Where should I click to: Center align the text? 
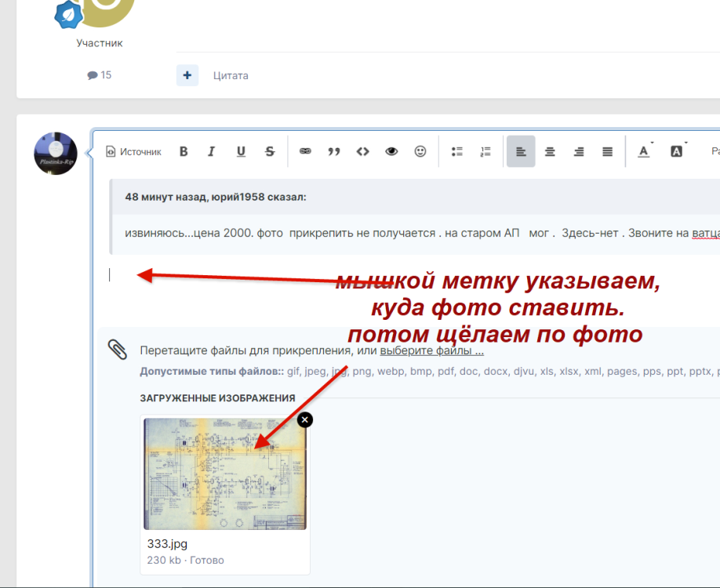tap(550, 152)
